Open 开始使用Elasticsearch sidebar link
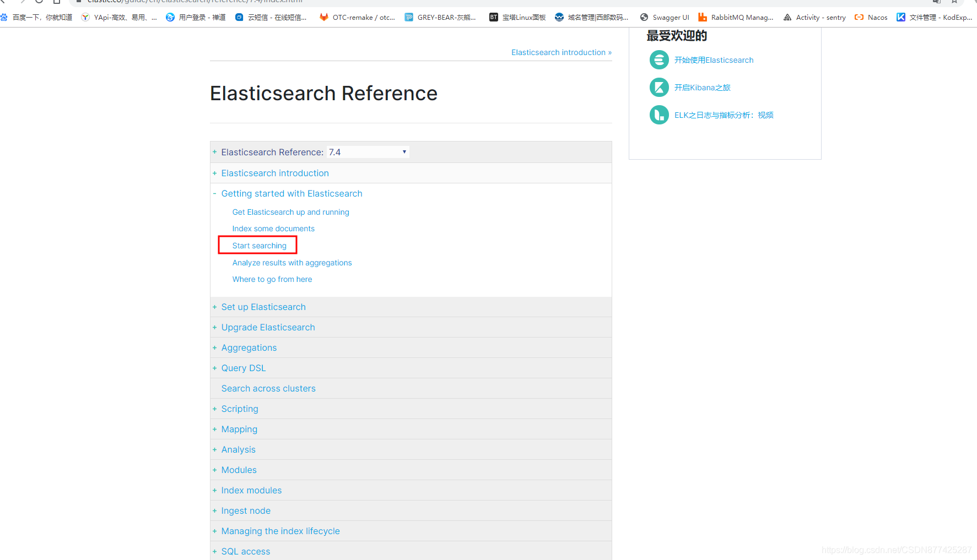The image size is (977, 560). point(714,60)
